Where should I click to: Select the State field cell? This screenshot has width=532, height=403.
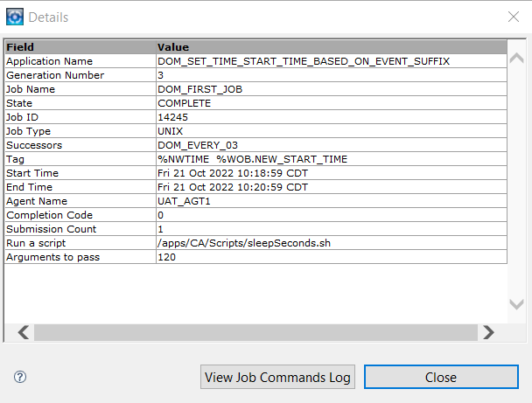point(80,103)
